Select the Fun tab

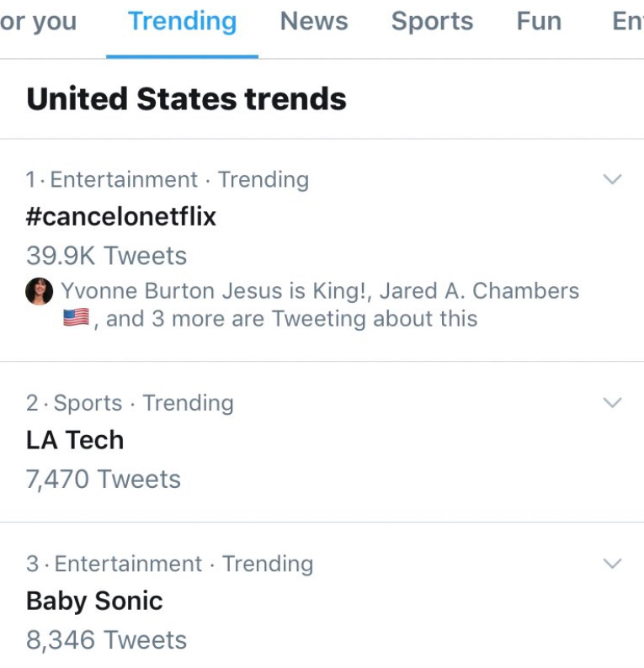coord(539,21)
